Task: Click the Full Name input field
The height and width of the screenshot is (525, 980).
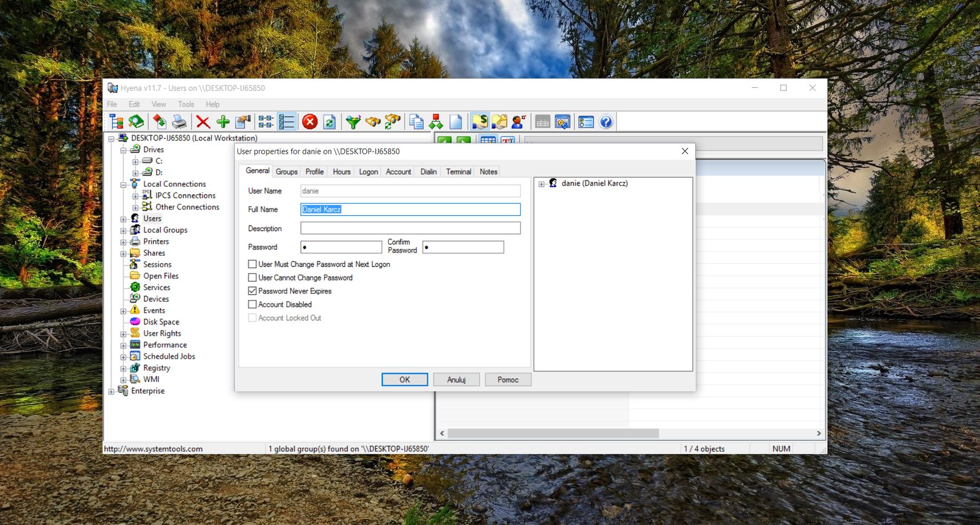Action: [x=410, y=210]
